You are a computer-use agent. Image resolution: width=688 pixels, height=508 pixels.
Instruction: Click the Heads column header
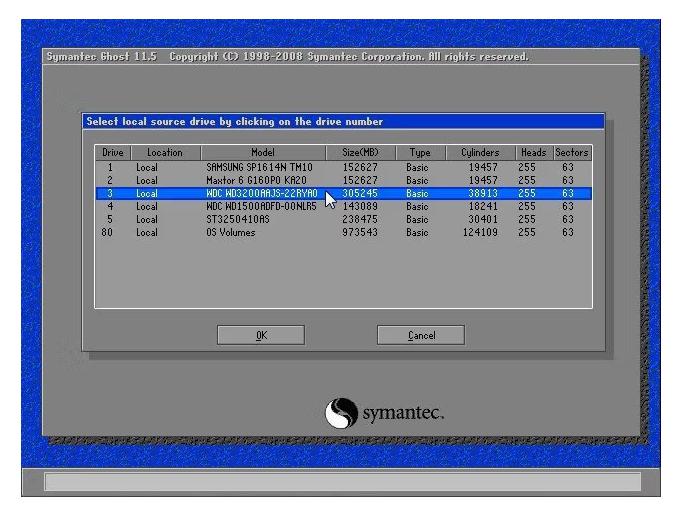tap(533, 152)
